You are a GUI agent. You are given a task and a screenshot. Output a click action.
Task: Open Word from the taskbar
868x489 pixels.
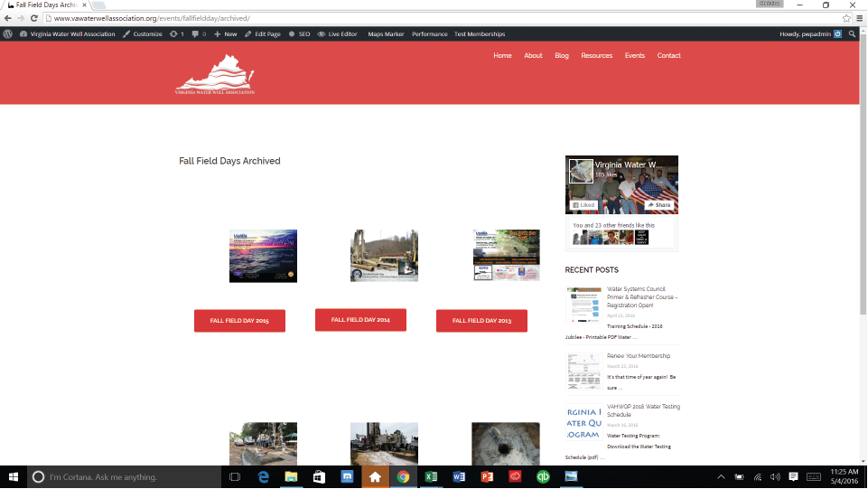point(459,477)
